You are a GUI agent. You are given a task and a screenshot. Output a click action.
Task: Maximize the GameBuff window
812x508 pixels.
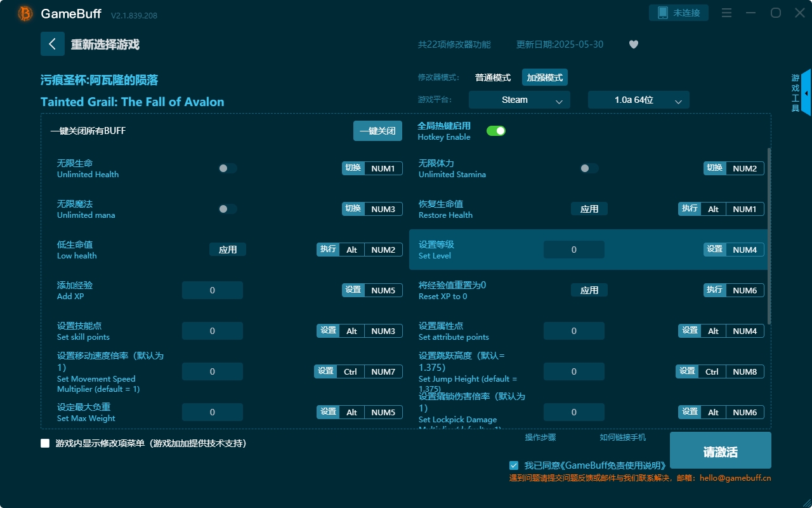pos(775,13)
